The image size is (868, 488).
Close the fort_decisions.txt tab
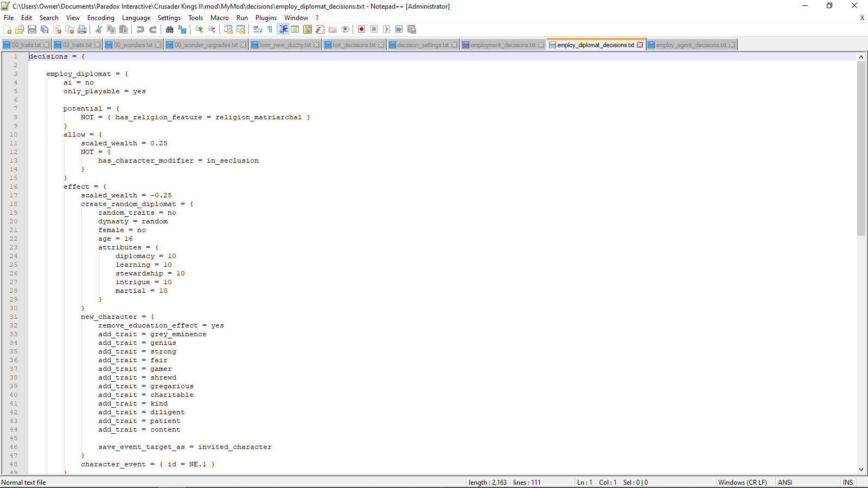381,45
